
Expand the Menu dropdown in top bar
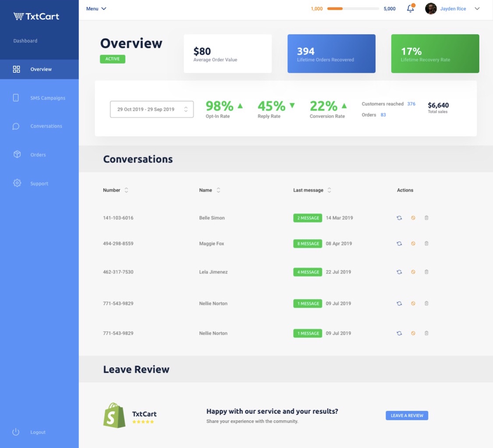click(96, 8)
